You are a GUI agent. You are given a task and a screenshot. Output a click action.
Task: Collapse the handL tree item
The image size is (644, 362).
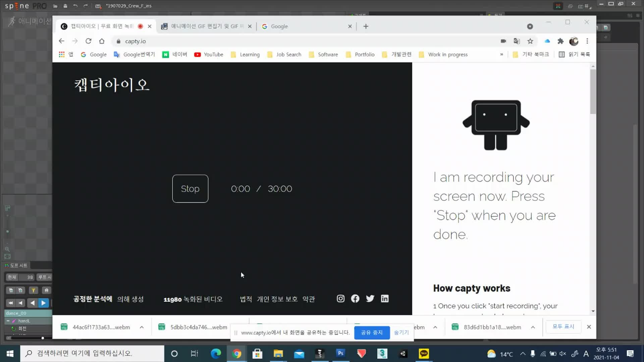tap(8, 321)
